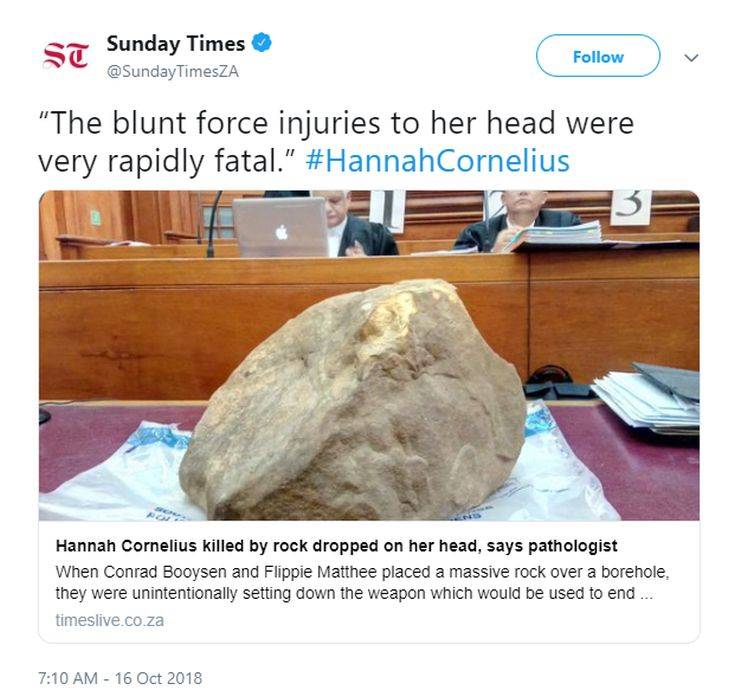The image size is (735, 697).
Task: Click the article description about Conrad Booysen
Action: 362,583
